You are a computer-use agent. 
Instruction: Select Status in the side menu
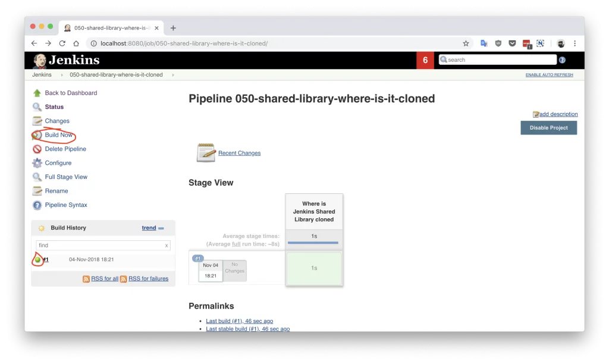click(54, 107)
